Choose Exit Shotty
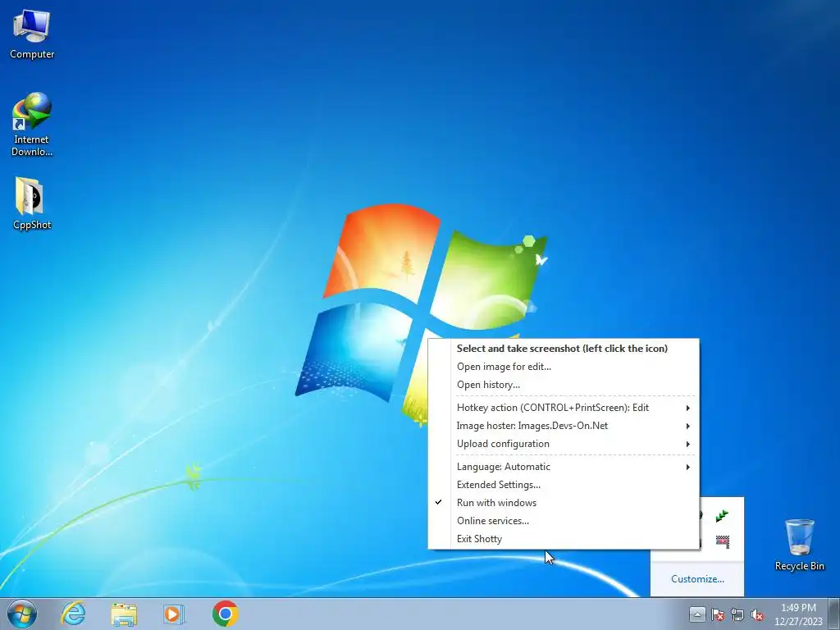Viewport: 840px width, 630px height. pos(564,539)
